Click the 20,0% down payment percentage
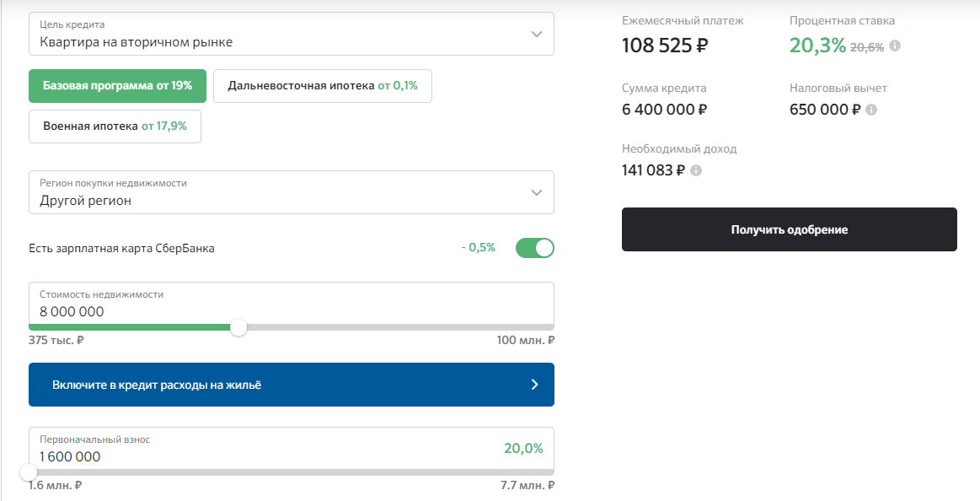Viewport: 980px width, 501px height. (x=523, y=449)
